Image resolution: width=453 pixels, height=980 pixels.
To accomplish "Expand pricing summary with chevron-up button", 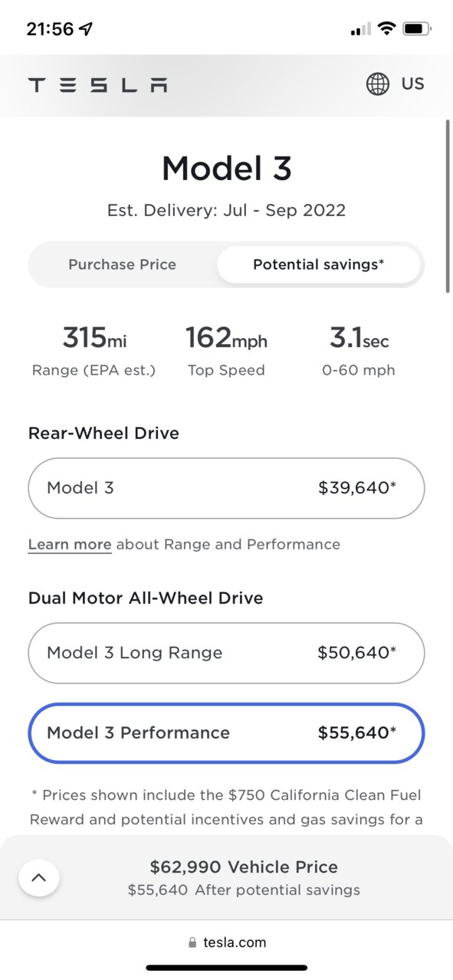I will [x=39, y=878].
